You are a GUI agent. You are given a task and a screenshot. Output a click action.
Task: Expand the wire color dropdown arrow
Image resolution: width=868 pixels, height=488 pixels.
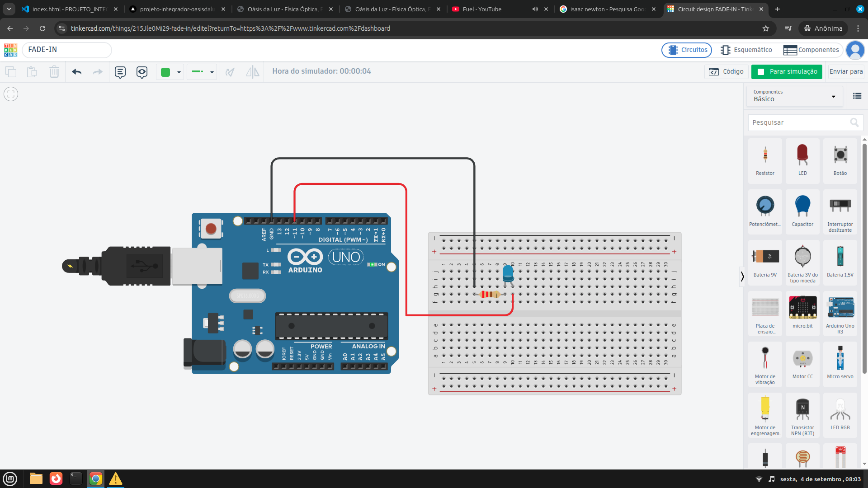click(179, 72)
